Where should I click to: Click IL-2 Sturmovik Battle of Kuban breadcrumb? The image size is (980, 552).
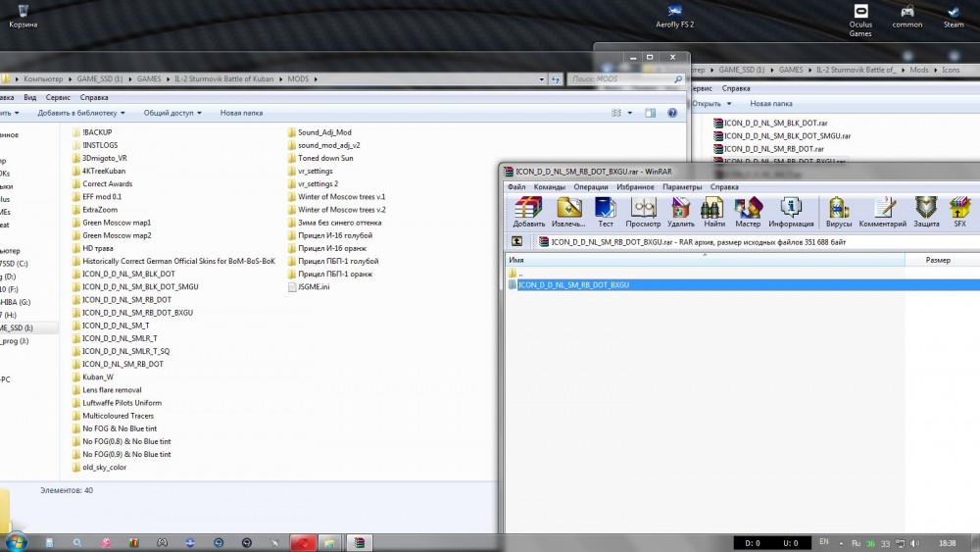(x=223, y=79)
